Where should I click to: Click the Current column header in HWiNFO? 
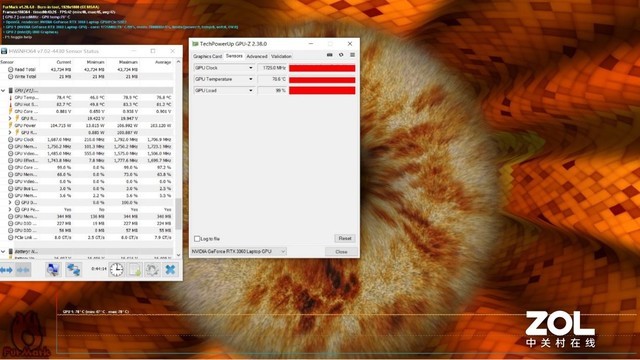[x=64, y=62]
